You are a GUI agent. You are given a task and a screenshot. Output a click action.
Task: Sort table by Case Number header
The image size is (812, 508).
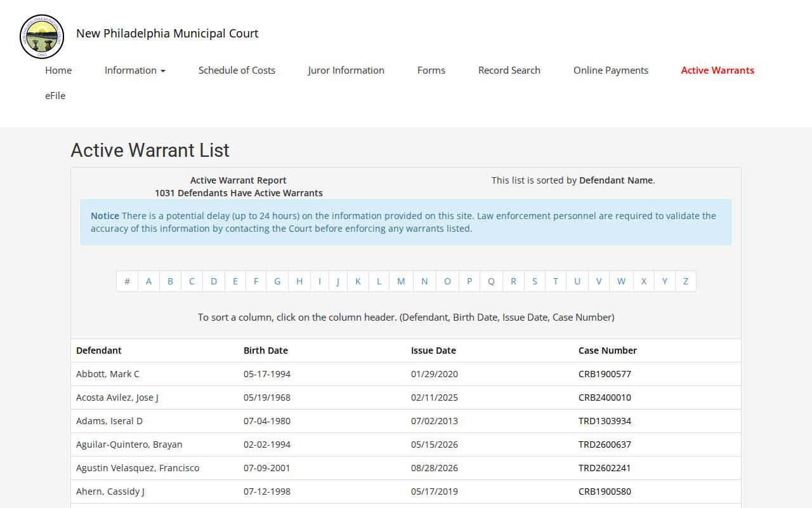[608, 351]
